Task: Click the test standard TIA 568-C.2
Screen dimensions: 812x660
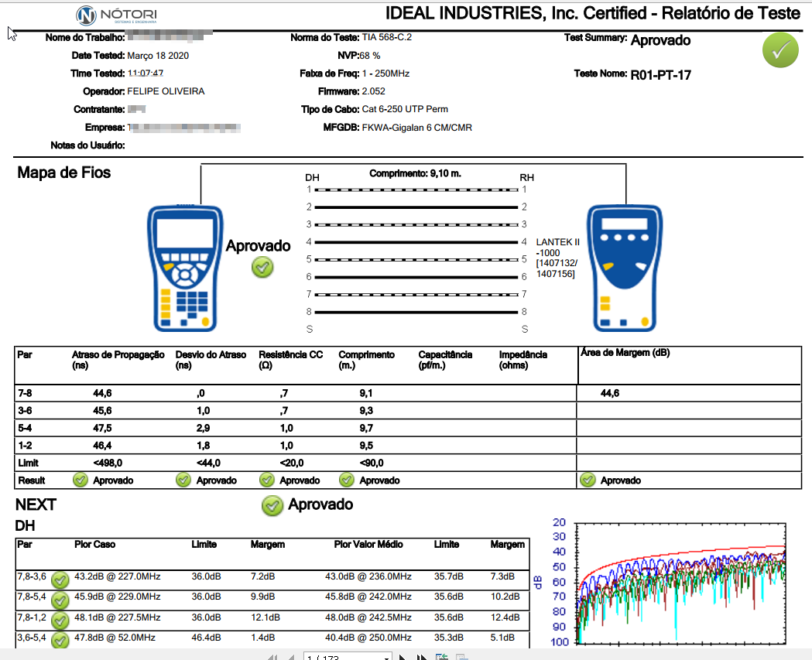Action: click(x=387, y=37)
